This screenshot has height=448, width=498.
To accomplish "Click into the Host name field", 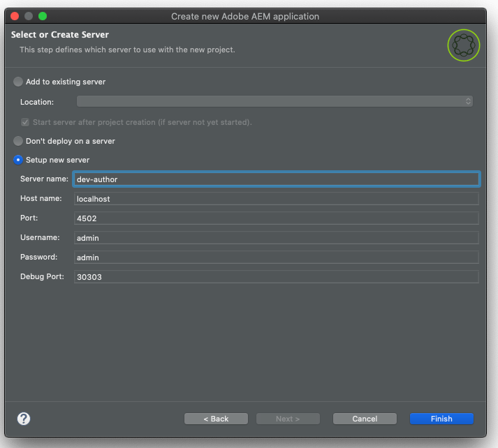I will tap(277, 199).
